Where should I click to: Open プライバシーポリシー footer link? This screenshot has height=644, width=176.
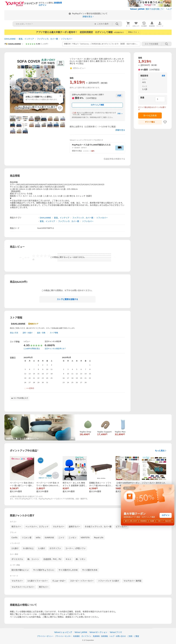click(45, 636)
